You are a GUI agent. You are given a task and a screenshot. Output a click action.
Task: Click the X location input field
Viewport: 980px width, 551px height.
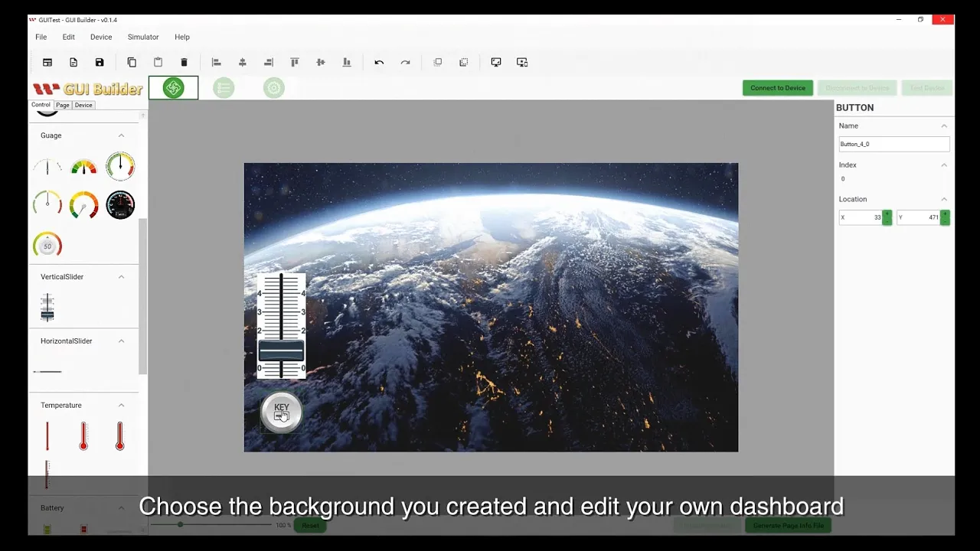861,217
